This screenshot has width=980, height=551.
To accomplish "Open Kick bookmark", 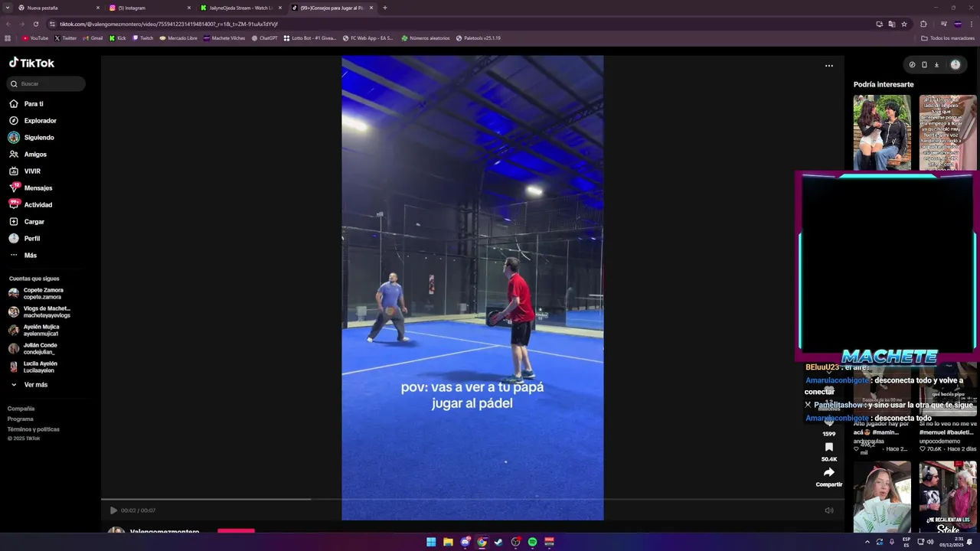I will coord(118,38).
